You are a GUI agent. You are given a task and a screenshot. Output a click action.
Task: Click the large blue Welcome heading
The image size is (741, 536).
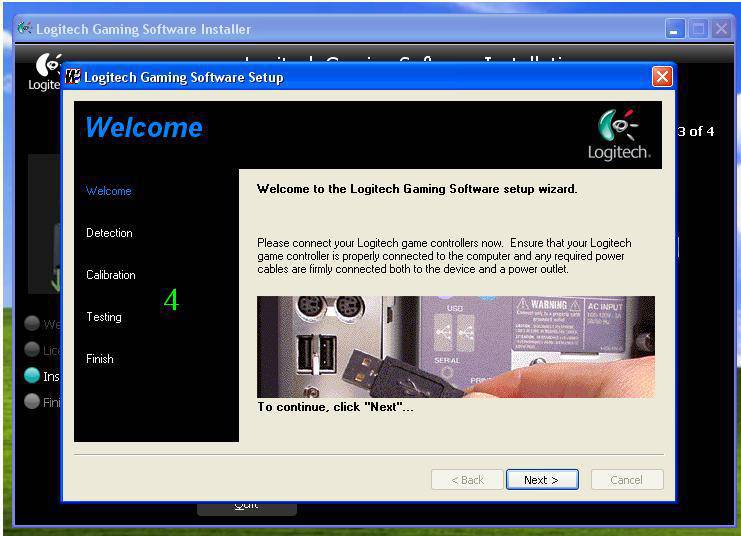click(x=144, y=128)
